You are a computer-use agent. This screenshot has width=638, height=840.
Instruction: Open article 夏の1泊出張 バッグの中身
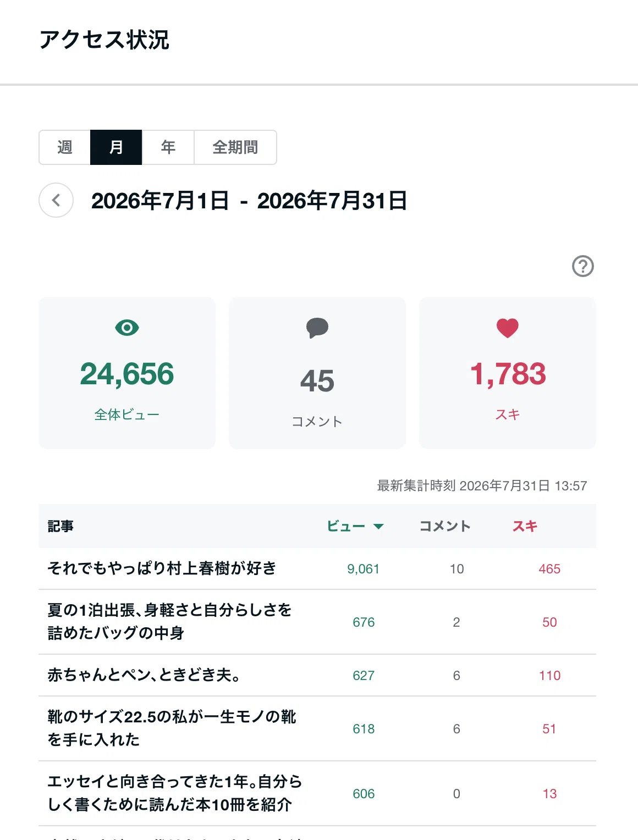(169, 621)
